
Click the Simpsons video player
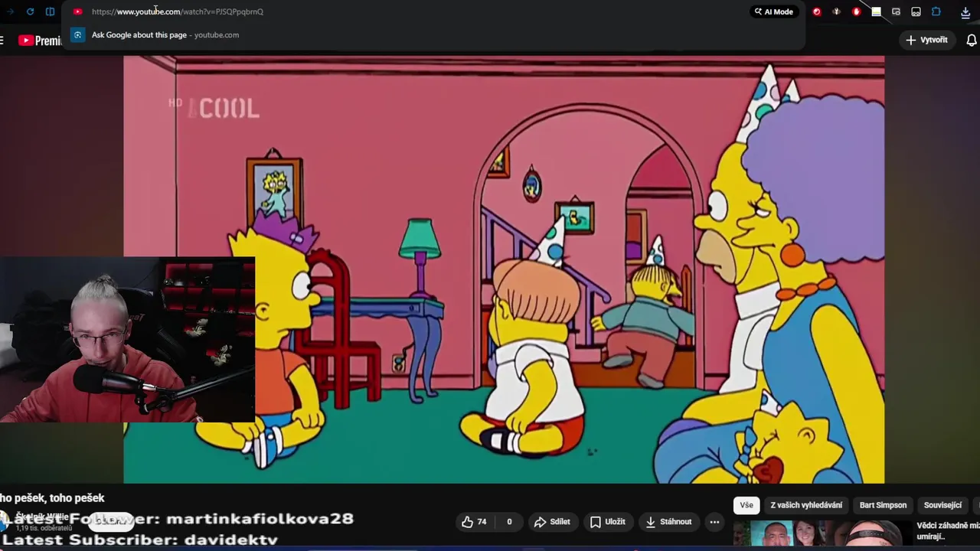pyautogui.click(x=504, y=269)
